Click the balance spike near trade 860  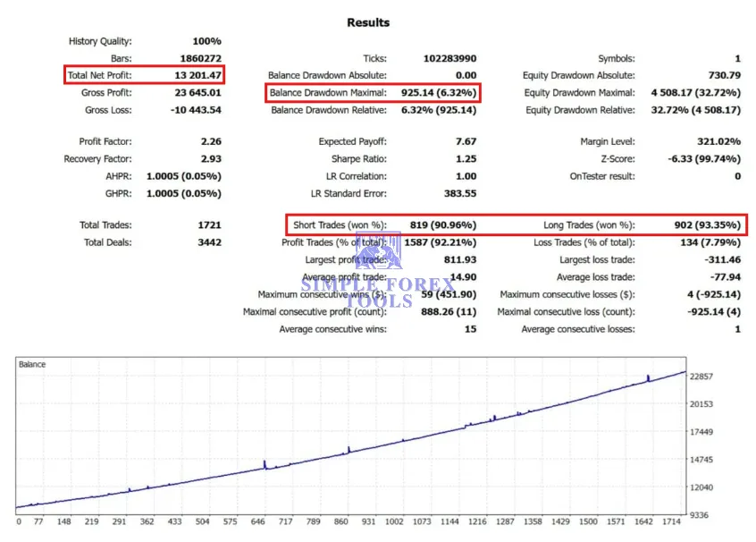coord(349,450)
